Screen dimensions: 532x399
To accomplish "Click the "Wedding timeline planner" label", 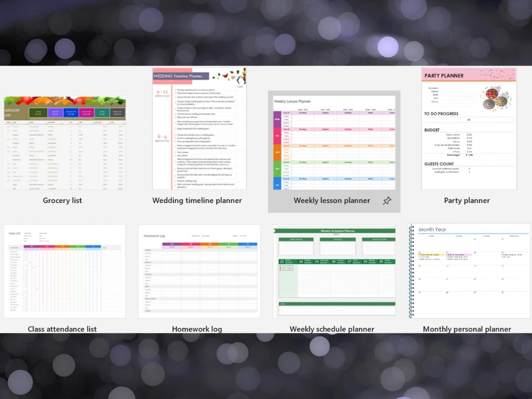I will [197, 201].
